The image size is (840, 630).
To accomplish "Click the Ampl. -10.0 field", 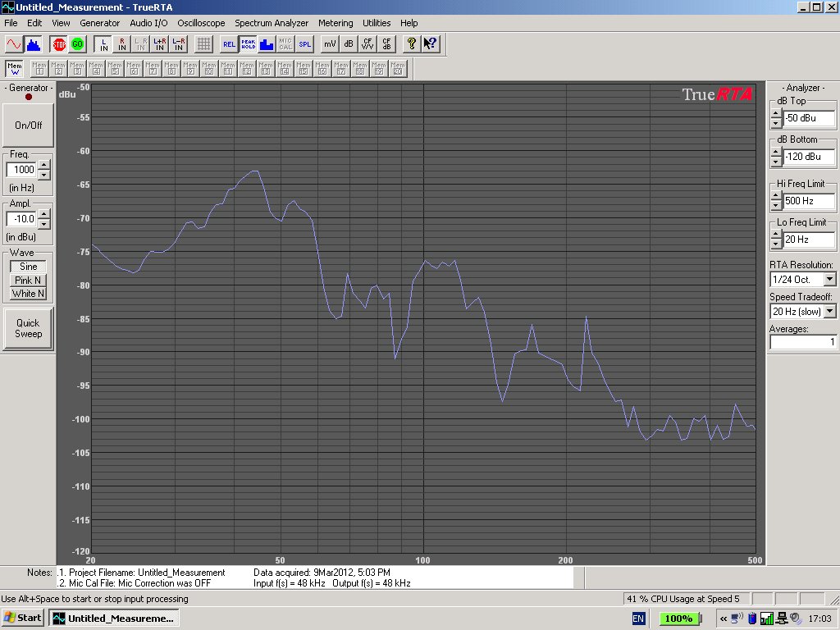I will click(22, 218).
